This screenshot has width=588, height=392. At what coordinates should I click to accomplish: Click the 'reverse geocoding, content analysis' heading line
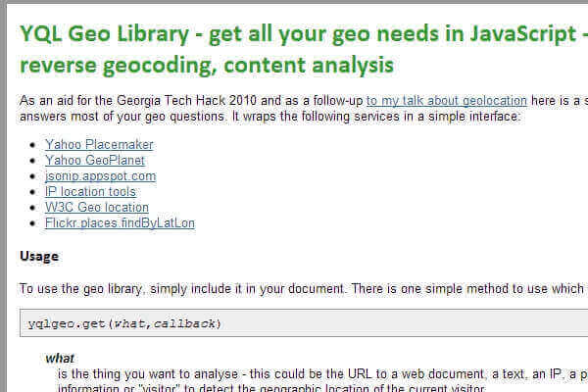(208, 66)
